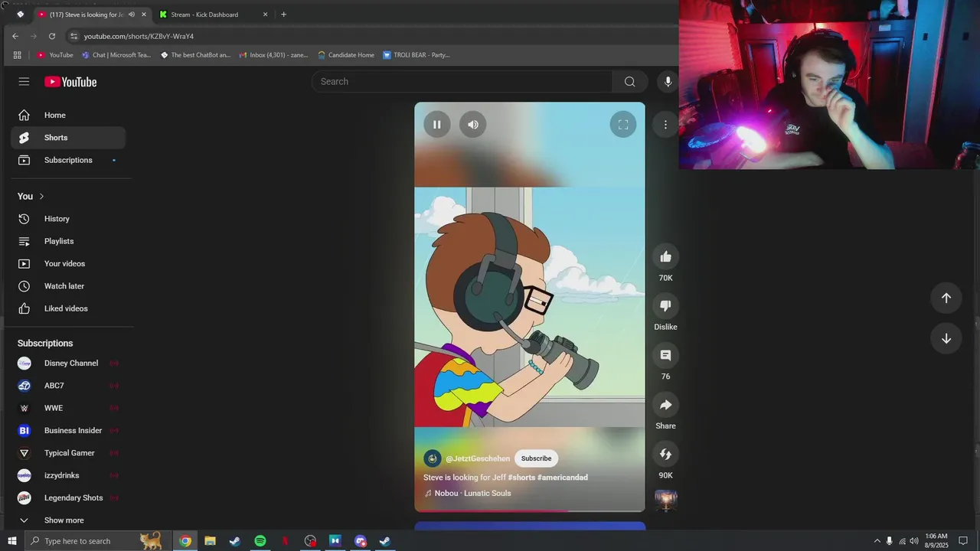Subscribe to @JetztGeschehen
980x551 pixels.
tap(536, 458)
